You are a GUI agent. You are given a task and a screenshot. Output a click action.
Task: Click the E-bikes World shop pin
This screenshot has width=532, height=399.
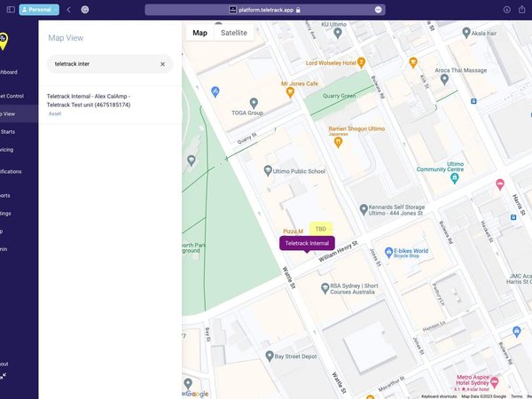tap(389, 253)
